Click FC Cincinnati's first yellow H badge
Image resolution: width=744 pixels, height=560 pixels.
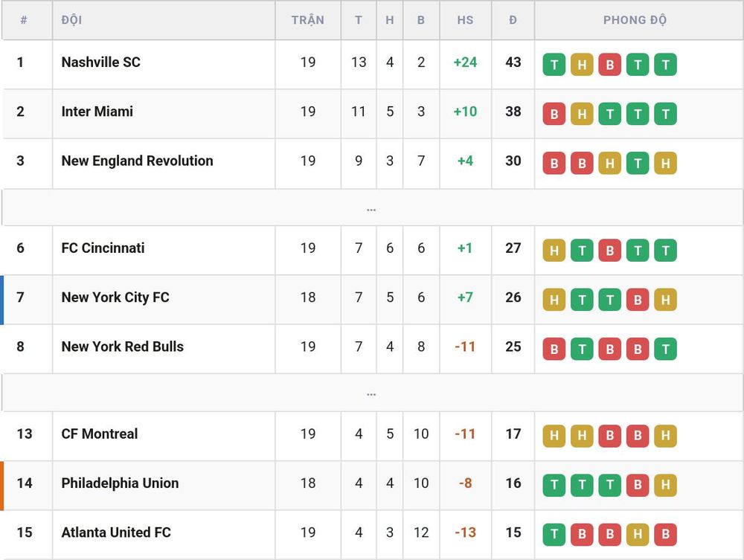coord(554,251)
